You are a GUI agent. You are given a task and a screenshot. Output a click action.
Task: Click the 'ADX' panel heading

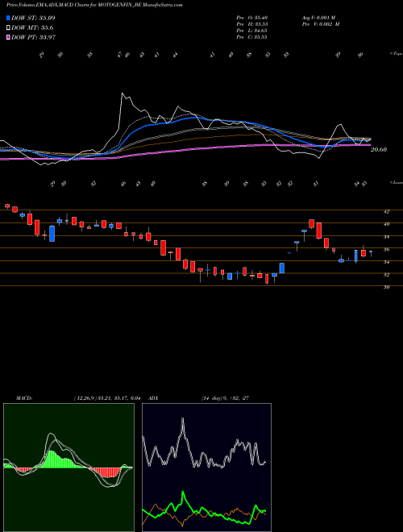click(x=154, y=398)
